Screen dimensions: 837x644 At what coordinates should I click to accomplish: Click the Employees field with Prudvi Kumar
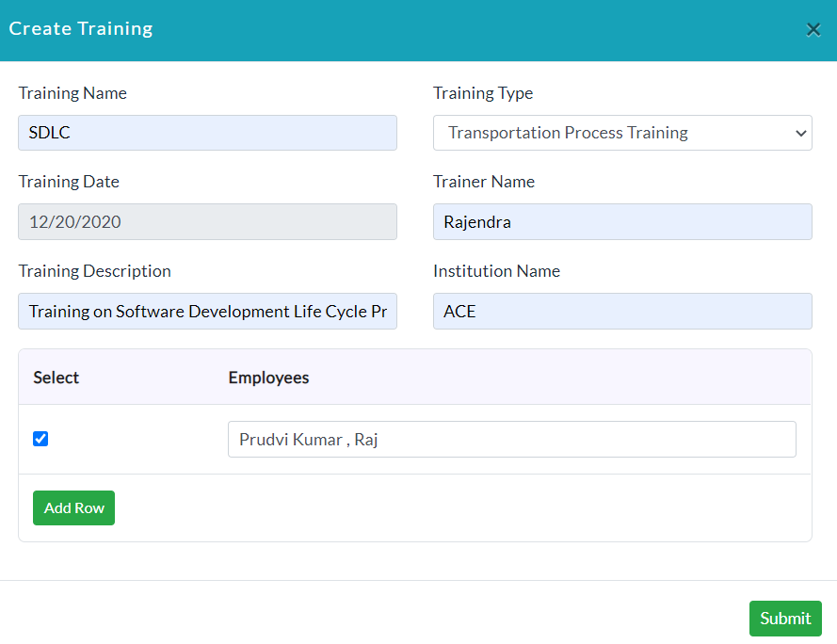(512, 439)
